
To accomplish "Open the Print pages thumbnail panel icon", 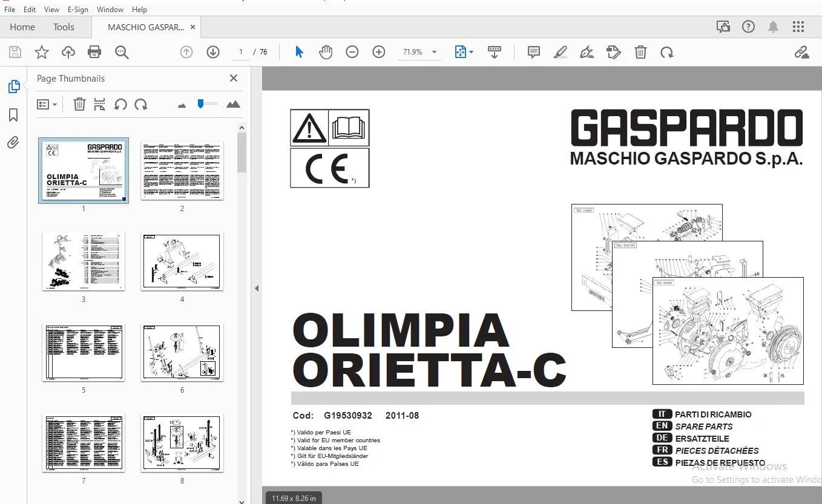I will pos(100,104).
